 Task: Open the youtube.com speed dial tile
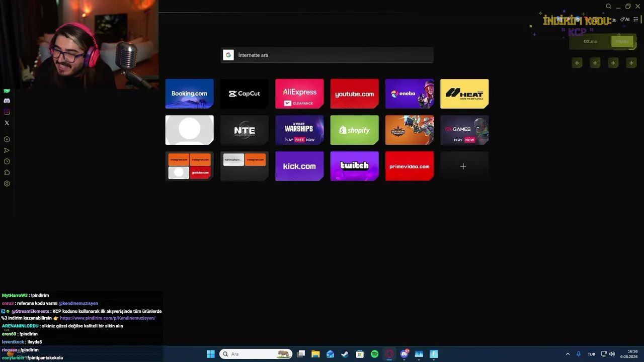coord(354,94)
